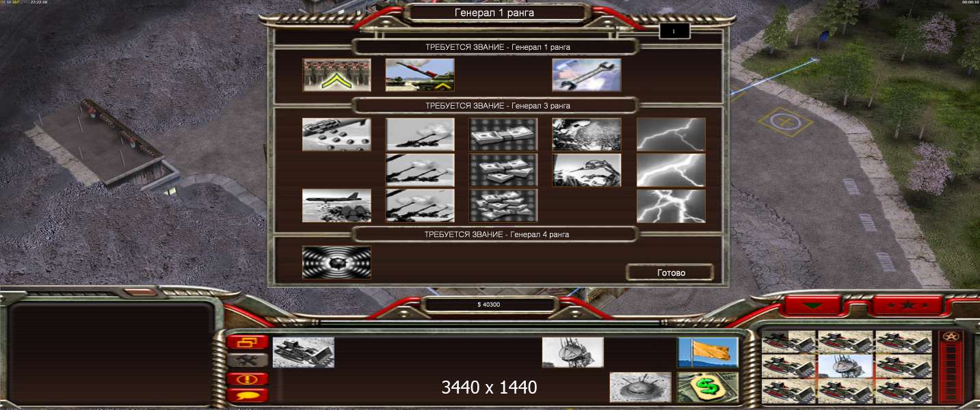980x410 pixels.
Task: Select the carpet bomber plane power
Action: [x=337, y=206]
